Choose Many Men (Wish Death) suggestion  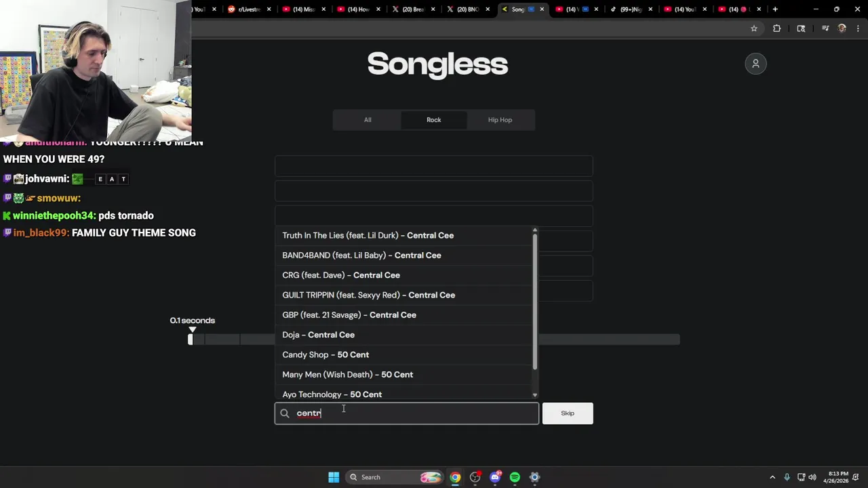click(403, 375)
